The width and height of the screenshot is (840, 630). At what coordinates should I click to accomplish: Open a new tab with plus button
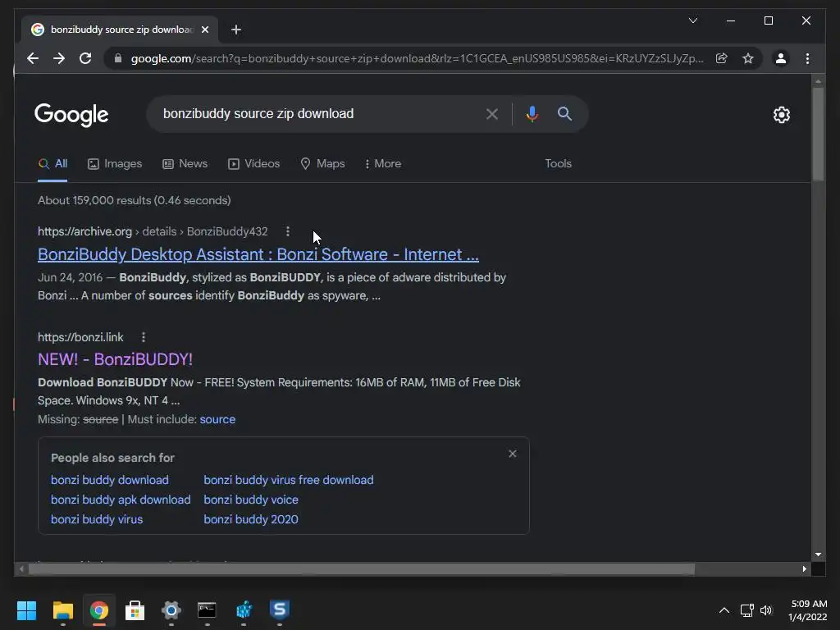(x=235, y=30)
